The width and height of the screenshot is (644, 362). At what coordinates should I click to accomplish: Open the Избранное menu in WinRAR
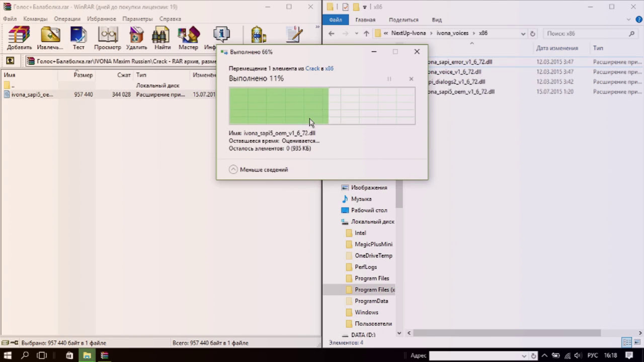101,19
